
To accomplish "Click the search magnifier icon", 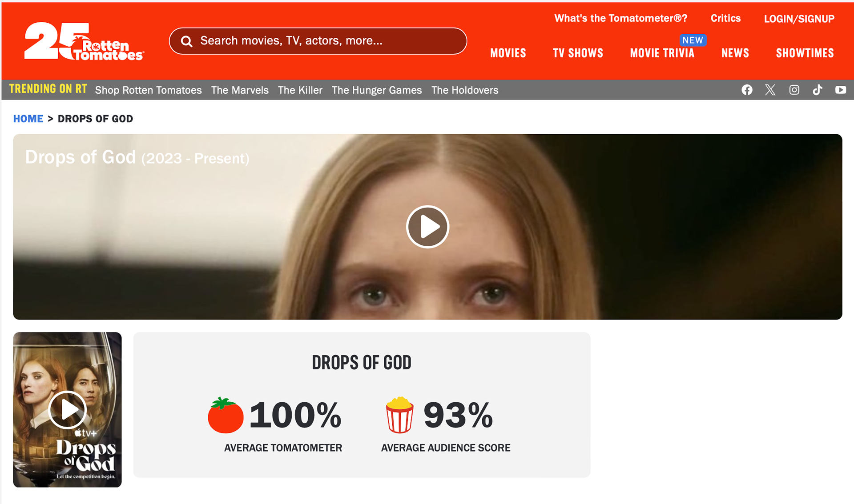I will pyautogui.click(x=187, y=41).
